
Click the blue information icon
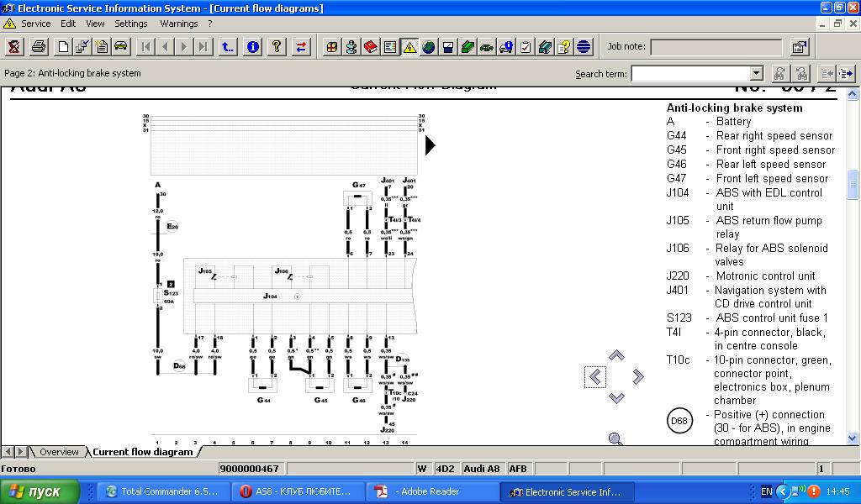click(252, 47)
